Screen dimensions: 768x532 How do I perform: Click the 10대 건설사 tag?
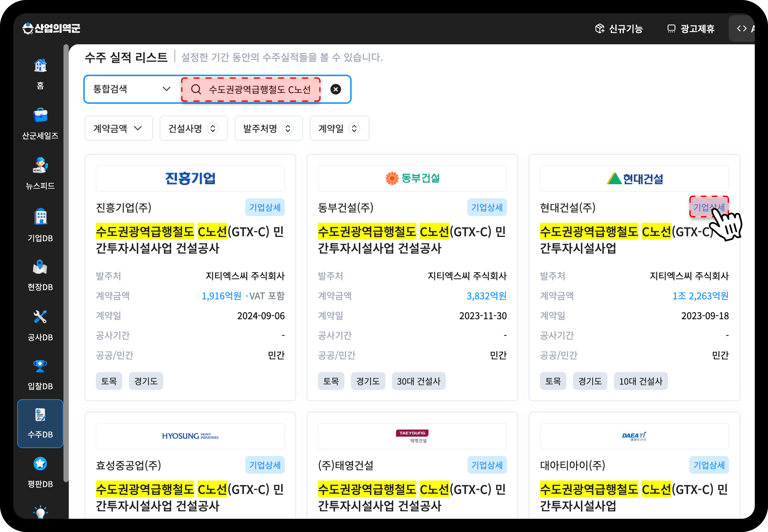641,381
